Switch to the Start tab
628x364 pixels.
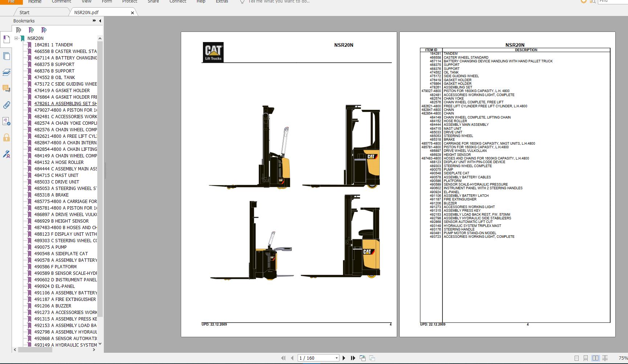click(x=25, y=12)
